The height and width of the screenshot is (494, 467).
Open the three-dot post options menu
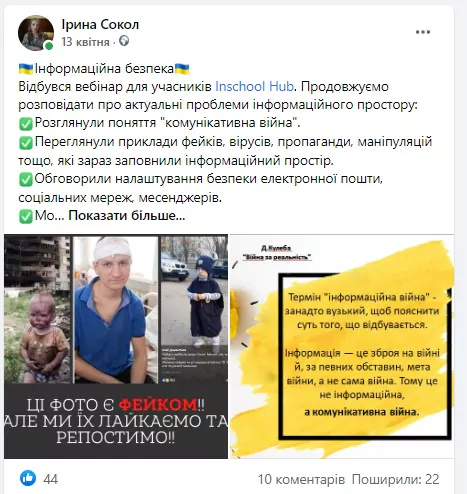coord(423,32)
